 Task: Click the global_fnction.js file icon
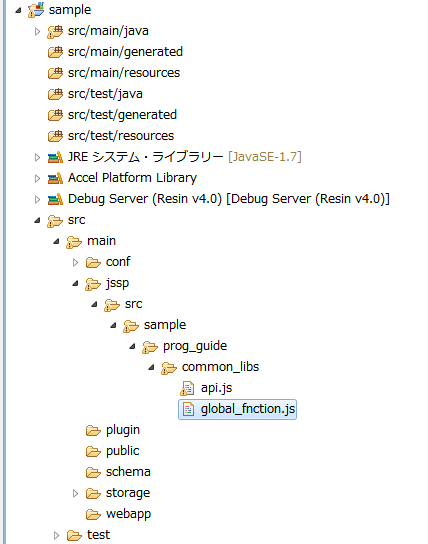coord(188,409)
